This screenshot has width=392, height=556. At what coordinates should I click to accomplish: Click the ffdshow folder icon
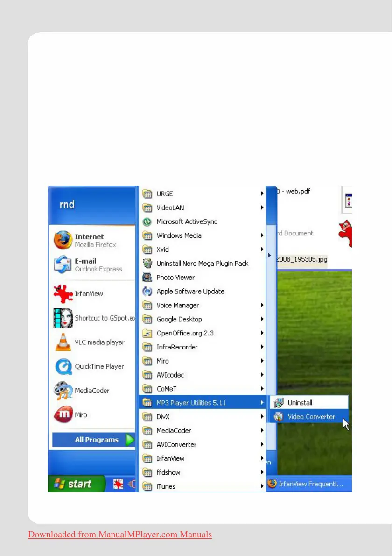tap(147, 473)
